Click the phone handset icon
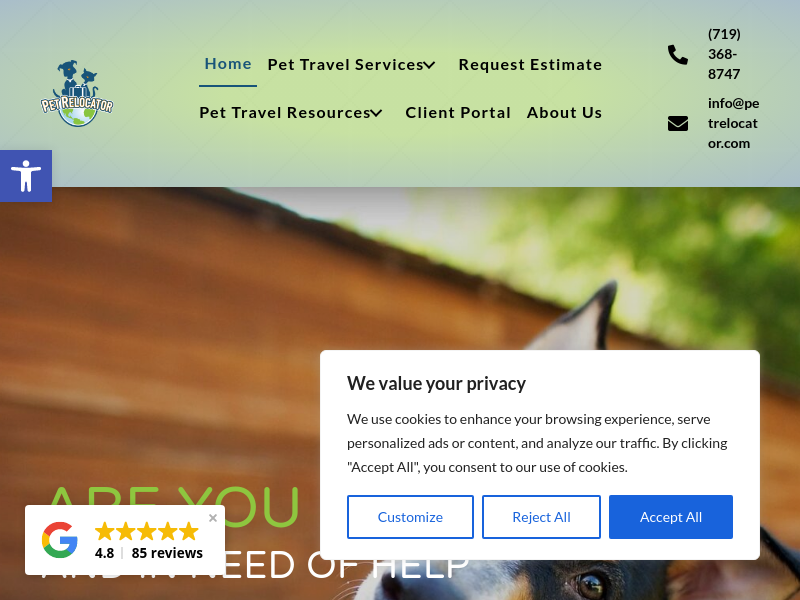800x600 pixels. tap(678, 55)
